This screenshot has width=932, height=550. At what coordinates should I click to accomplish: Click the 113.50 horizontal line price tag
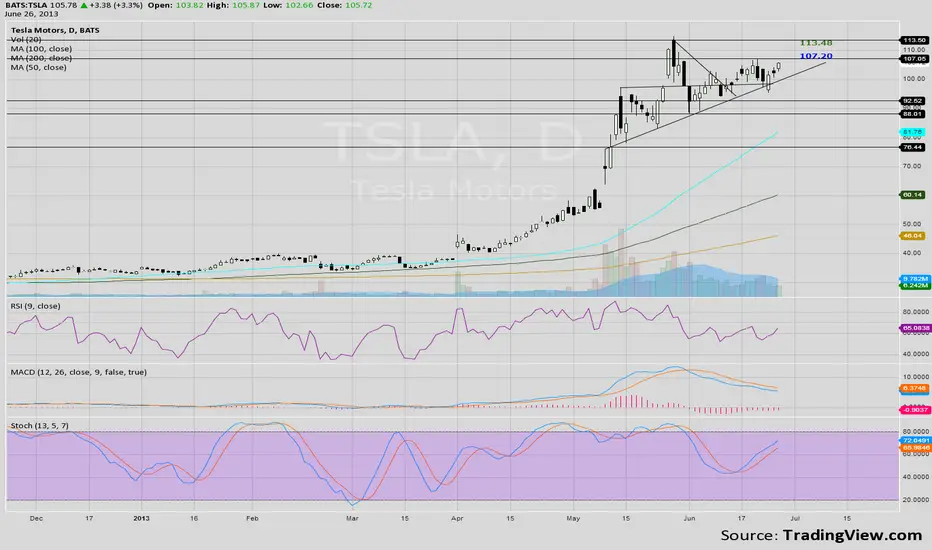[914, 40]
